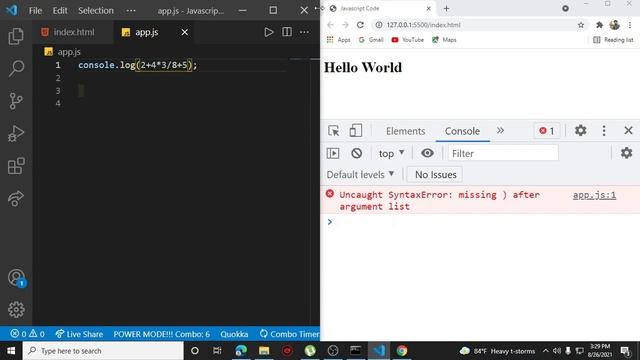Image resolution: width=640 pixels, height=360 pixels.
Task: Close the Javascript Code browser tab
Action: click(x=429, y=9)
